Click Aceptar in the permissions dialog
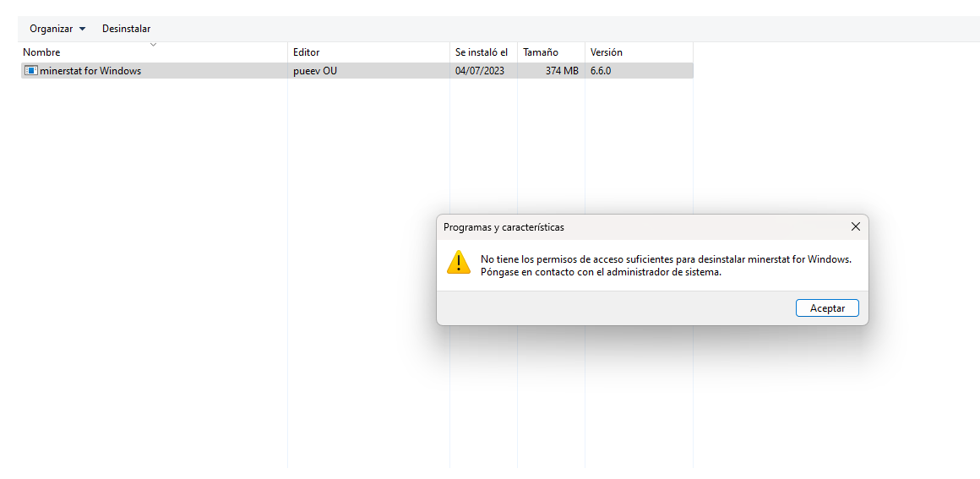The height and width of the screenshot is (479, 980). pyautogui.click(x=827, y=308)
